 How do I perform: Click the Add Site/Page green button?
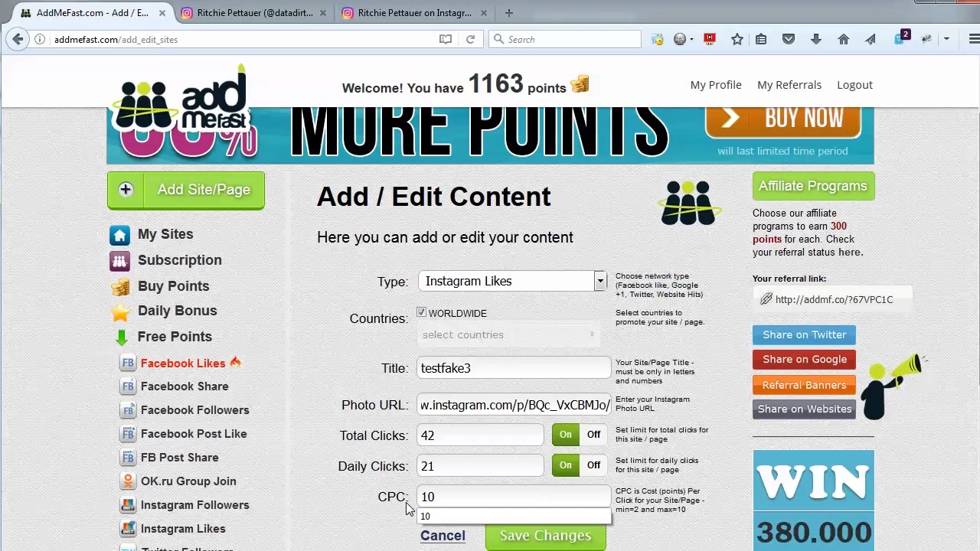[186, 190]
